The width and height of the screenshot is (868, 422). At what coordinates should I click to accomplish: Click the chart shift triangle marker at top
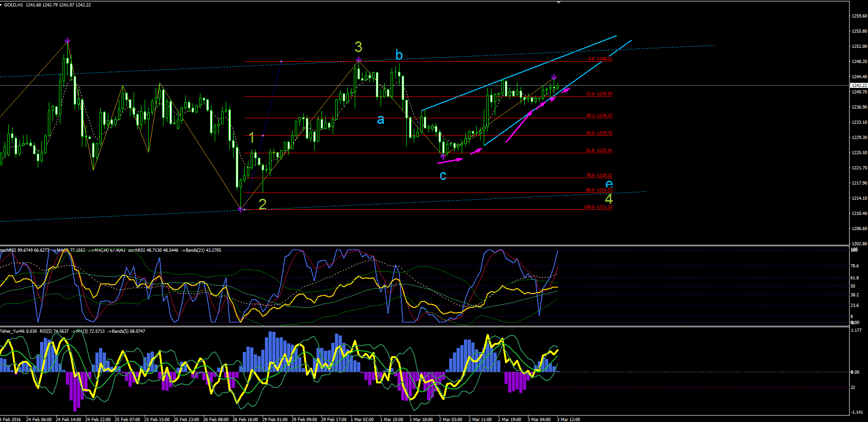pos(558,2)
